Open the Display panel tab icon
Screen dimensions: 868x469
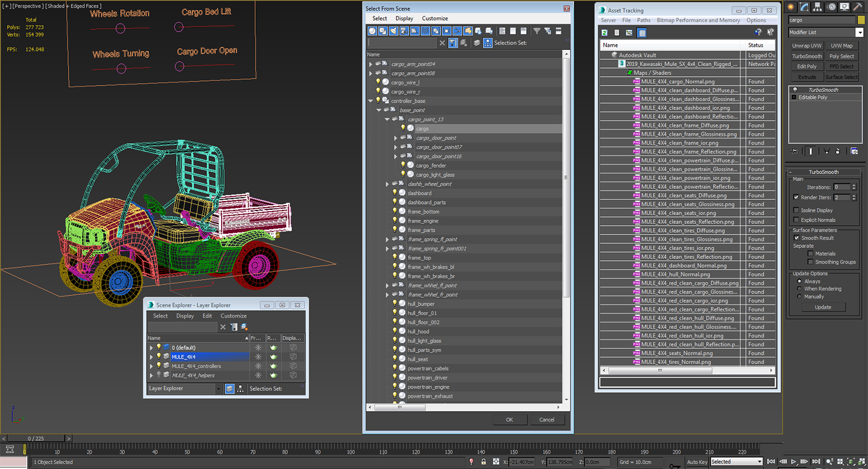coord(845,7)
